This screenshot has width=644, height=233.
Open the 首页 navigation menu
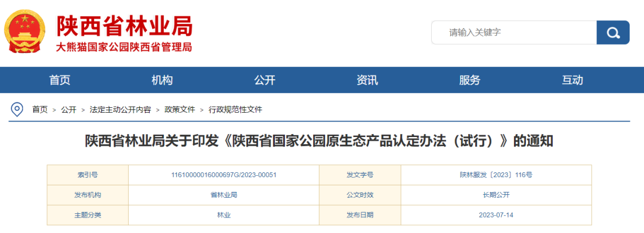pos(60,80)
